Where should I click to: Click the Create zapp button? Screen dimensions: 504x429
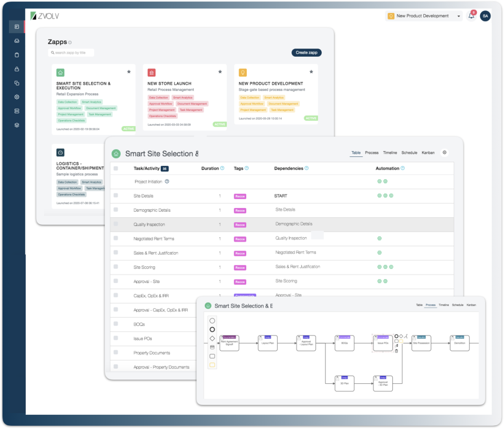(307, 53)
